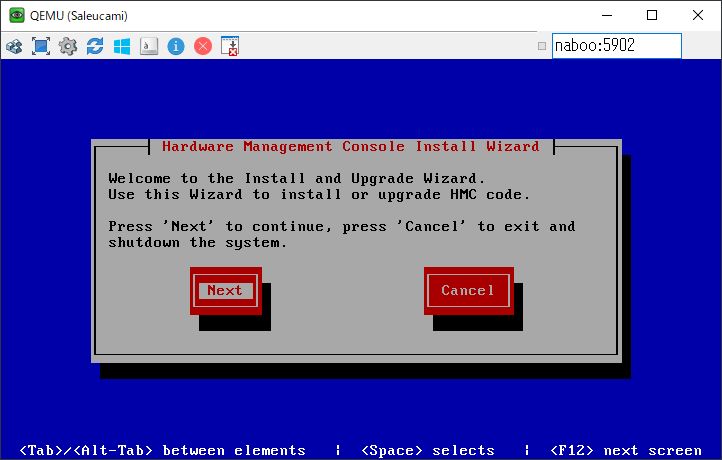Click the '<Space> selects' hint
The image size is (722, 460).
click(x=428, y=450)
